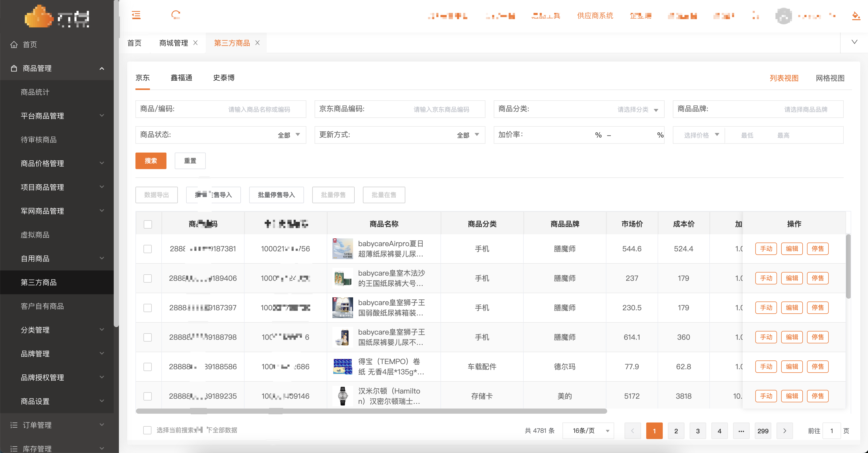This screenshot has height=453, width=868.
Task: Go to page 299
Action: [x=763, y=431]
